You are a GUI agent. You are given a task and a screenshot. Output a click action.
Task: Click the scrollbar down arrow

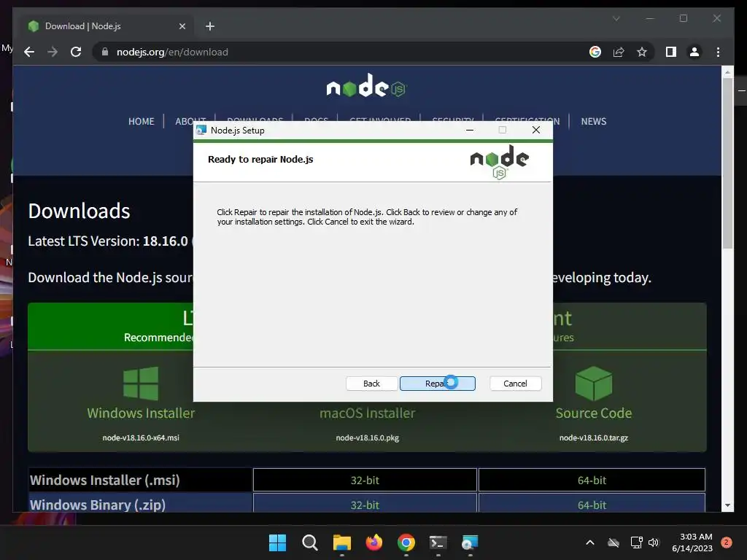pos(727,505)
